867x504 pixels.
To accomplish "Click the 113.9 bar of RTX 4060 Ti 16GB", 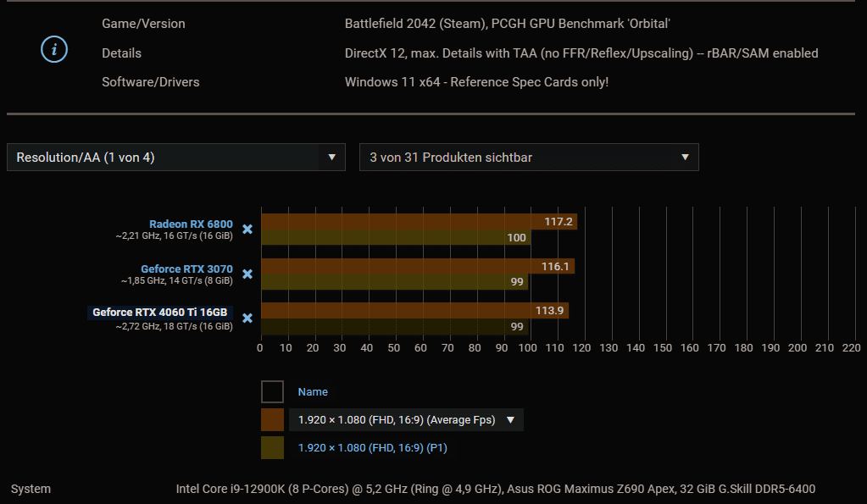I will 414,311.
